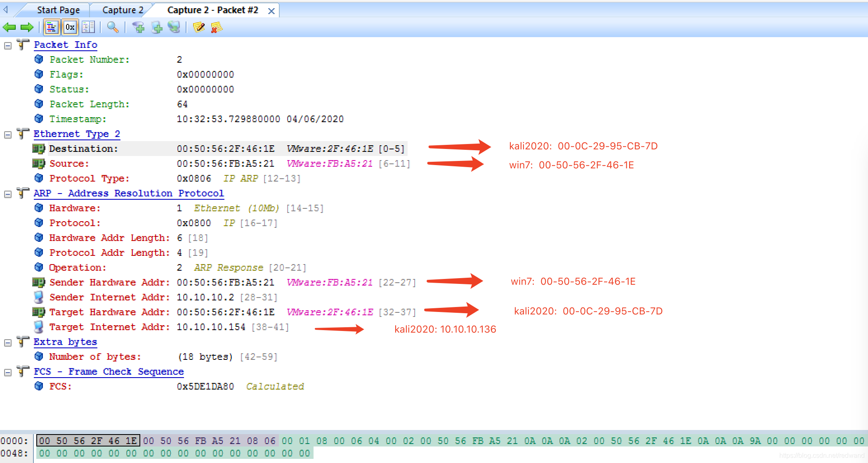Screen dimensions: 868x463
Task: Close the Capture 2 - Packet #2 tab
Action: click(x=271, y=11)
